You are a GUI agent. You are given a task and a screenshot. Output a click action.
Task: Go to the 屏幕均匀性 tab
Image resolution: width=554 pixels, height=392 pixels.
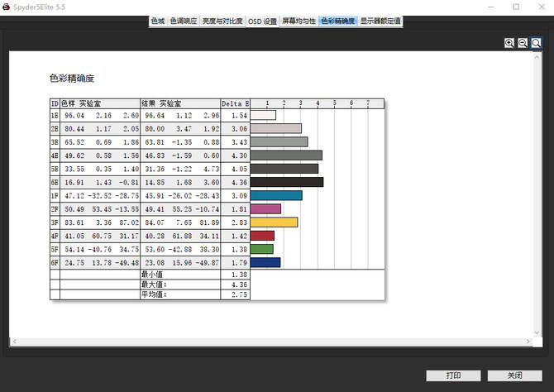coord(298,21)
